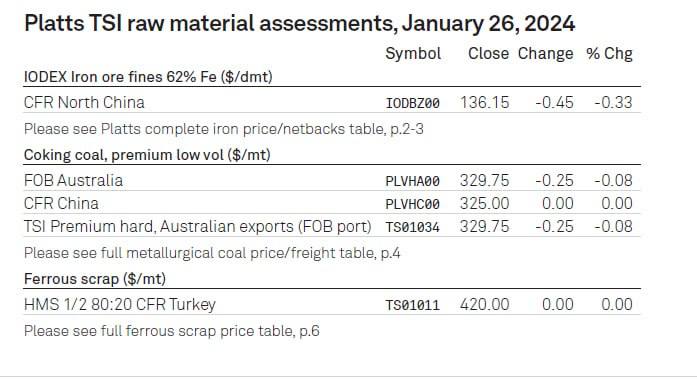The height and width of the screenshot is (379, 697).
Task: Click the 136.15 close price value
Action: point(485,103)
